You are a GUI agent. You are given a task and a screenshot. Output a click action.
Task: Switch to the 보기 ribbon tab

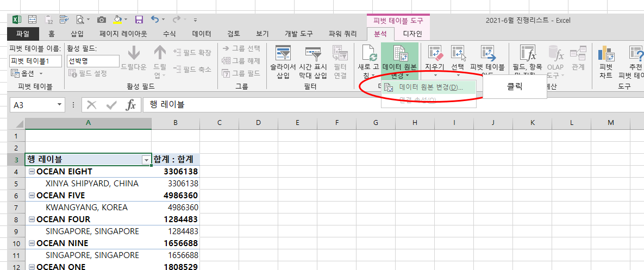point(262,34)
